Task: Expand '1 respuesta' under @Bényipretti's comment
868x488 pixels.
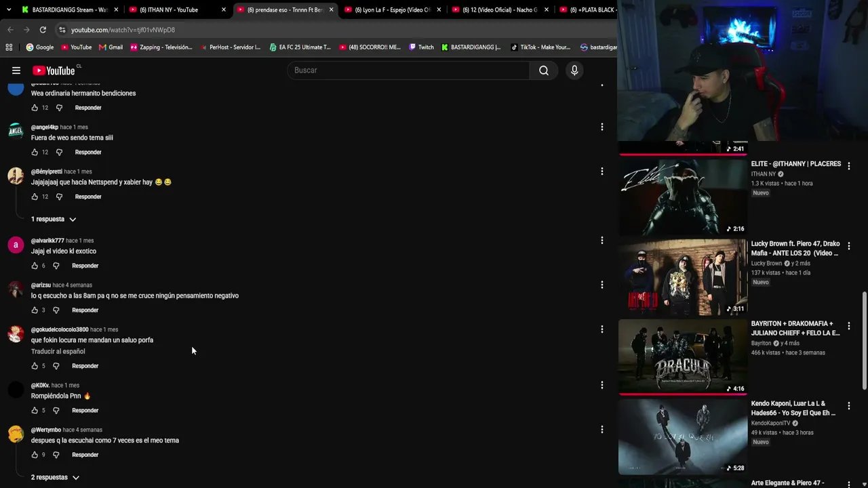Action: pyautogui.click(x=54, y=219)
